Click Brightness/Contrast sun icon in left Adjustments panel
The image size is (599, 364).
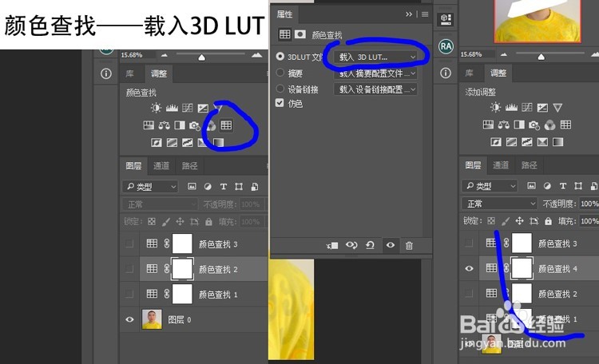pos(156,108)
